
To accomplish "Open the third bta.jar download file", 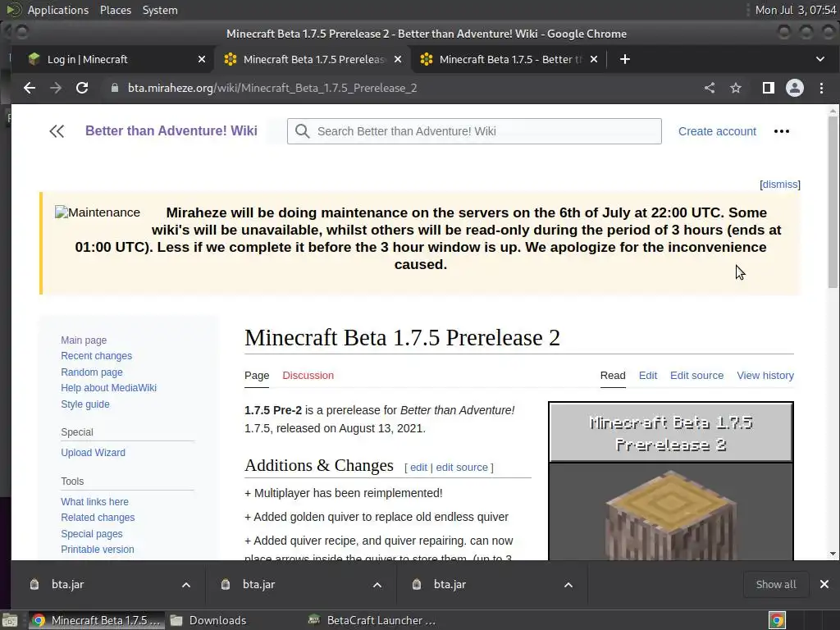I will pos(450,584).
